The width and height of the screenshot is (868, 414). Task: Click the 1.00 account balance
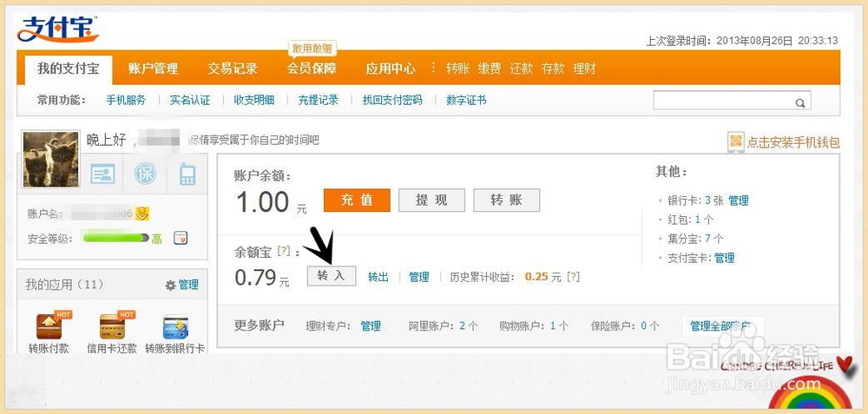click(x=262, y=201)
